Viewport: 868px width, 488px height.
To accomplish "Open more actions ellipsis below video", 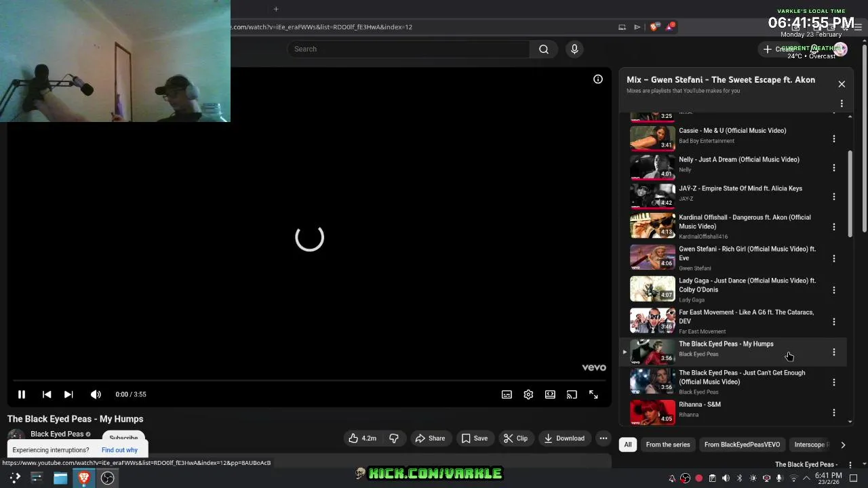I will 603,439.
